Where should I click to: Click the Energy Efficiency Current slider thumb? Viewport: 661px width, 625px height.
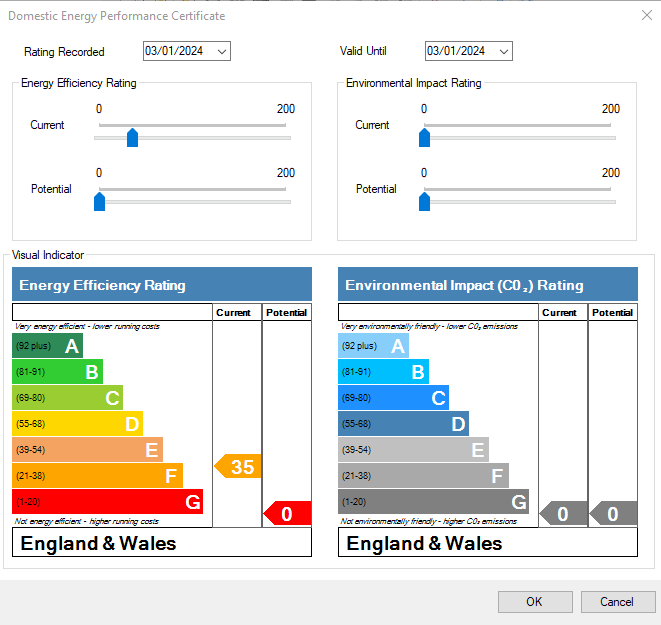pos(132,138)
